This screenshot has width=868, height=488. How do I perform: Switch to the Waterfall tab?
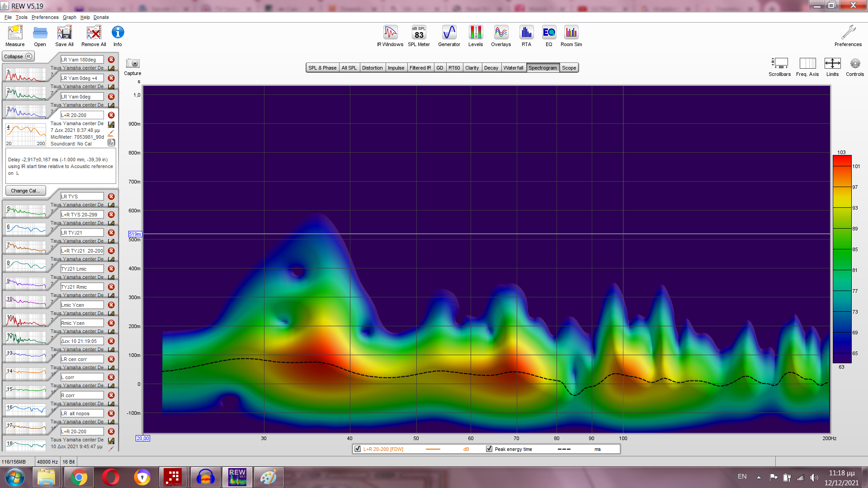[513, 68]
